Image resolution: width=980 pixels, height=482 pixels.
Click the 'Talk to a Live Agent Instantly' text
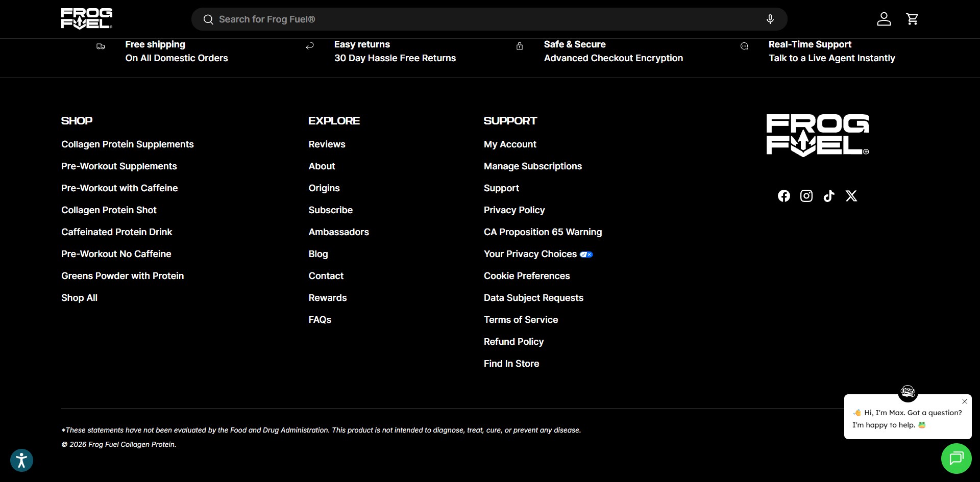coord(832,58)
